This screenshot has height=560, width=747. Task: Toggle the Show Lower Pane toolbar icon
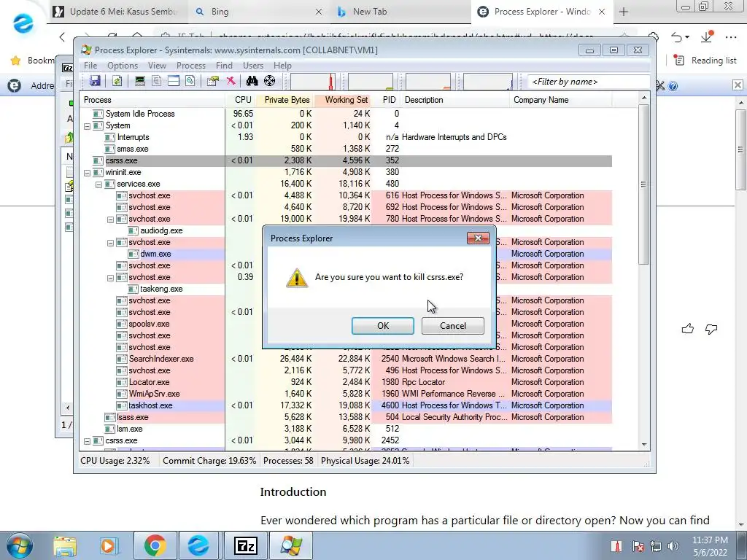pyautogui.click(x=174, y=81)
